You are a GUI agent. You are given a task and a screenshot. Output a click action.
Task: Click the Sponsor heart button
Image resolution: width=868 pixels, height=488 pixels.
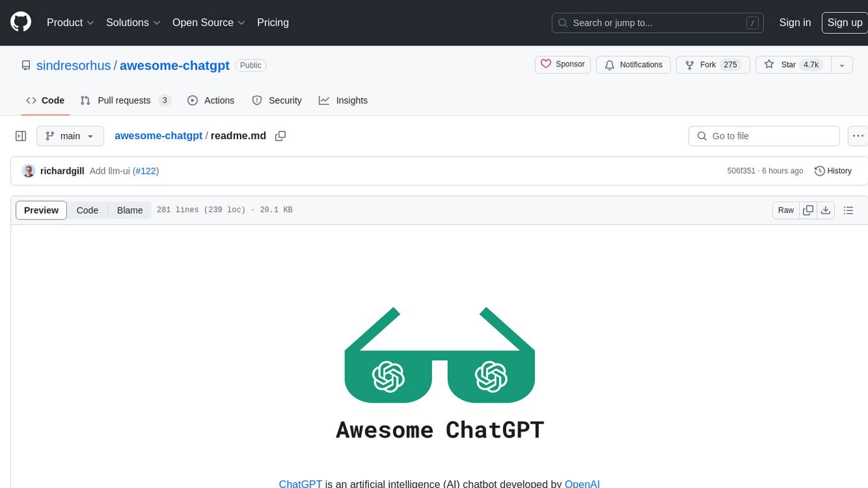coord(563,65)
